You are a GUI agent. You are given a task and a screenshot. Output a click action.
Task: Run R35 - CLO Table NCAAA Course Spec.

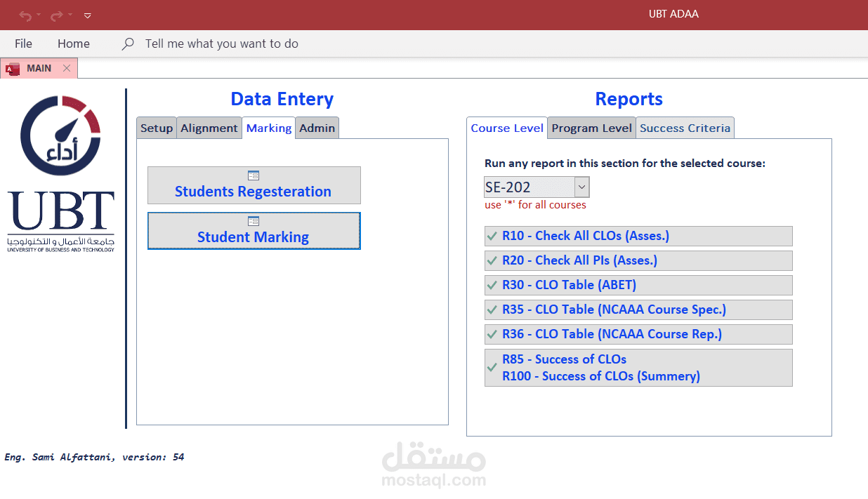638,310
